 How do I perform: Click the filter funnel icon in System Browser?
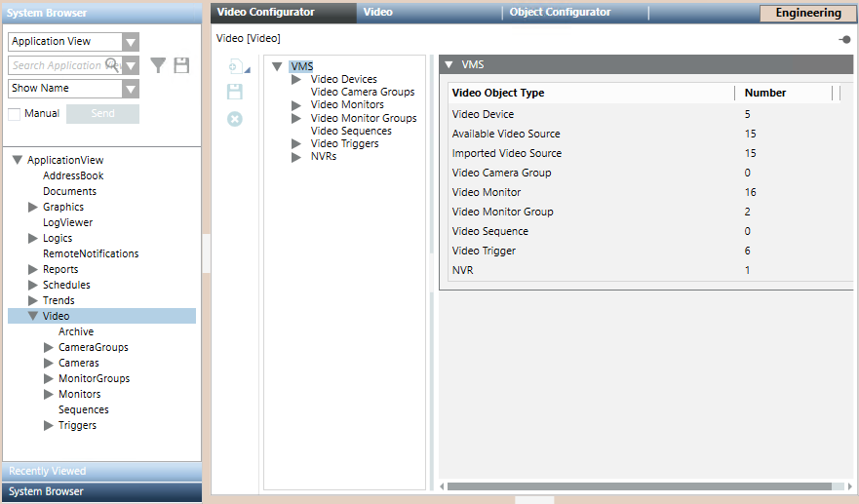158,65
